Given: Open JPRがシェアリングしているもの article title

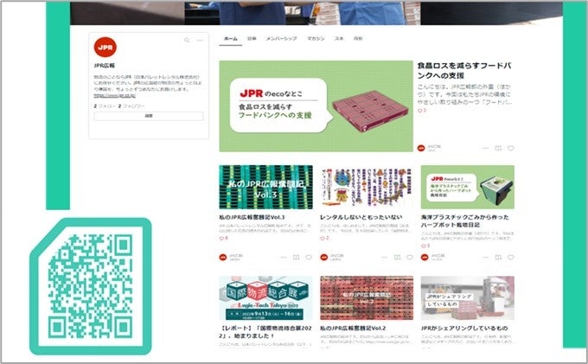Looking at the screenshot, I should [x=464, y=328].
